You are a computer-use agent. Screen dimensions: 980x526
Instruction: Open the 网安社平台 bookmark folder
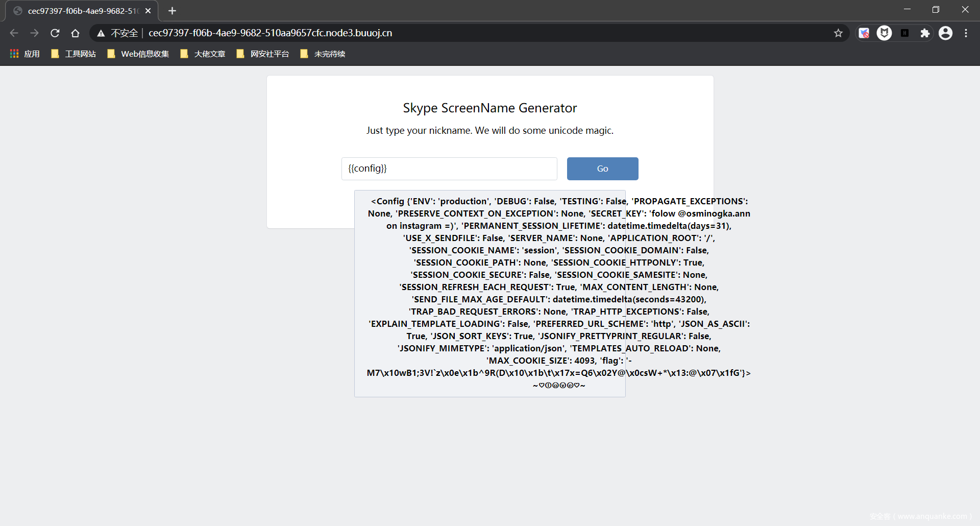coord(263,54)
